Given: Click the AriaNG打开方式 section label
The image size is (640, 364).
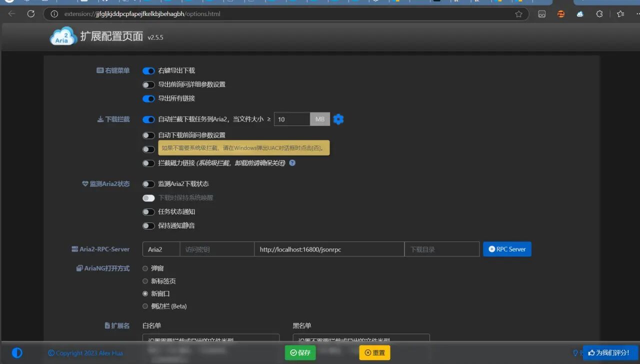Looking at the screenshot, I should click(x=103, y=268).
